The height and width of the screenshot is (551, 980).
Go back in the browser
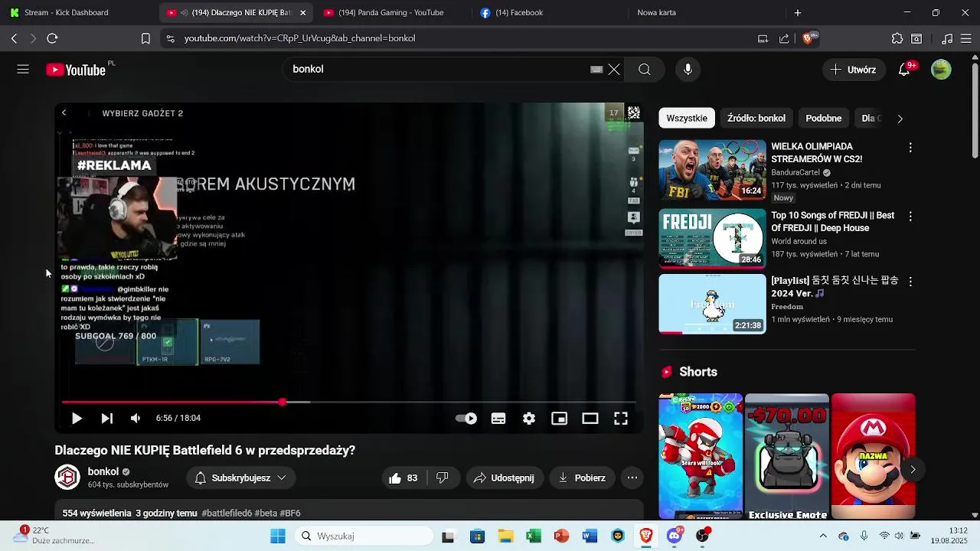pos(14,38)
